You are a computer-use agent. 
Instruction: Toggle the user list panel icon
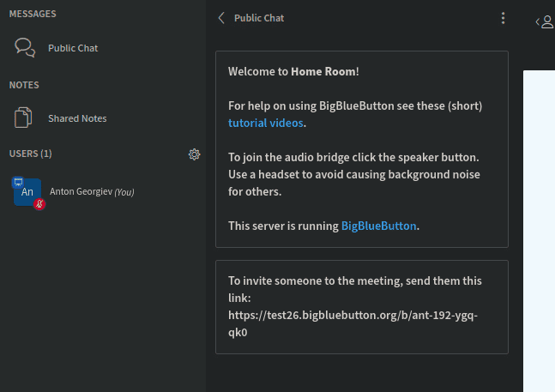coord(545,22)
